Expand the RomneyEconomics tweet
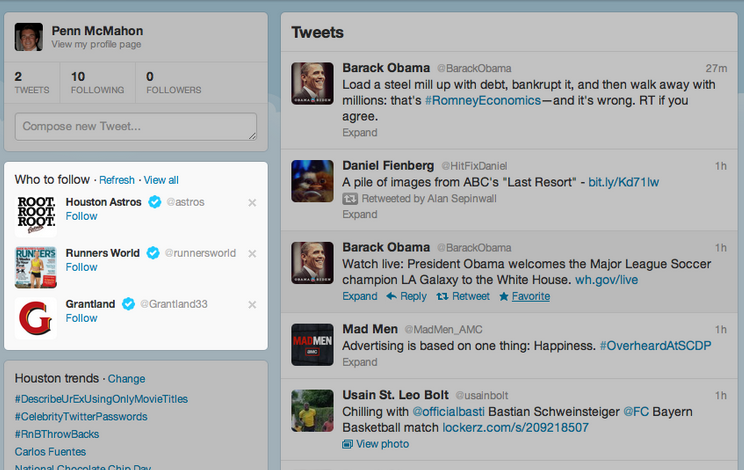 click(360, 133)
